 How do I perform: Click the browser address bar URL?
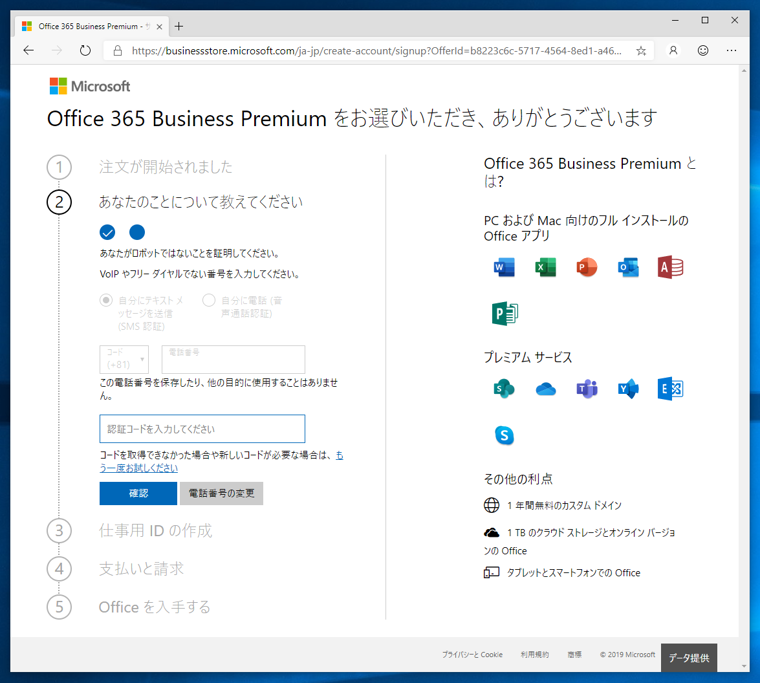click(x=377, y=50)
